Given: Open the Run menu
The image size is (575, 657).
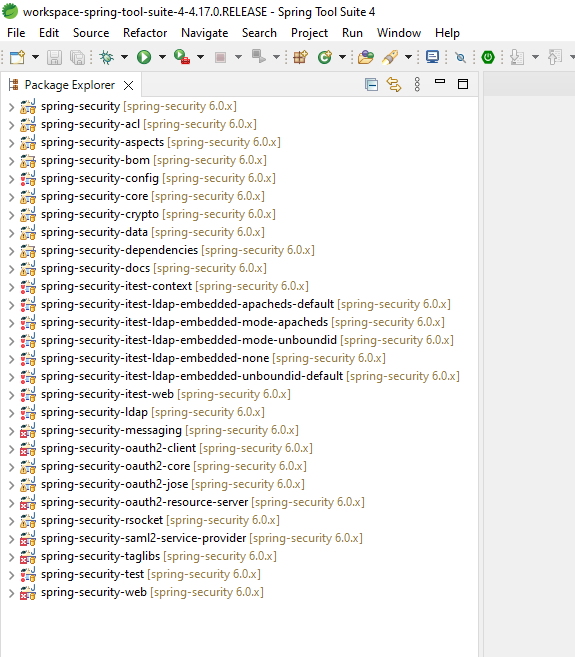Looking at the screenshot, I should 352,33.
